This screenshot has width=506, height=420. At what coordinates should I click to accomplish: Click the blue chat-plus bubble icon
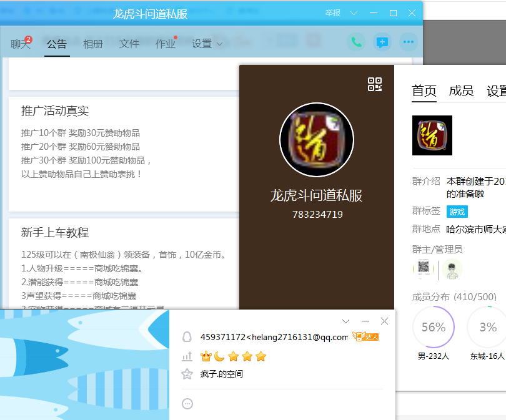(382, 42)
